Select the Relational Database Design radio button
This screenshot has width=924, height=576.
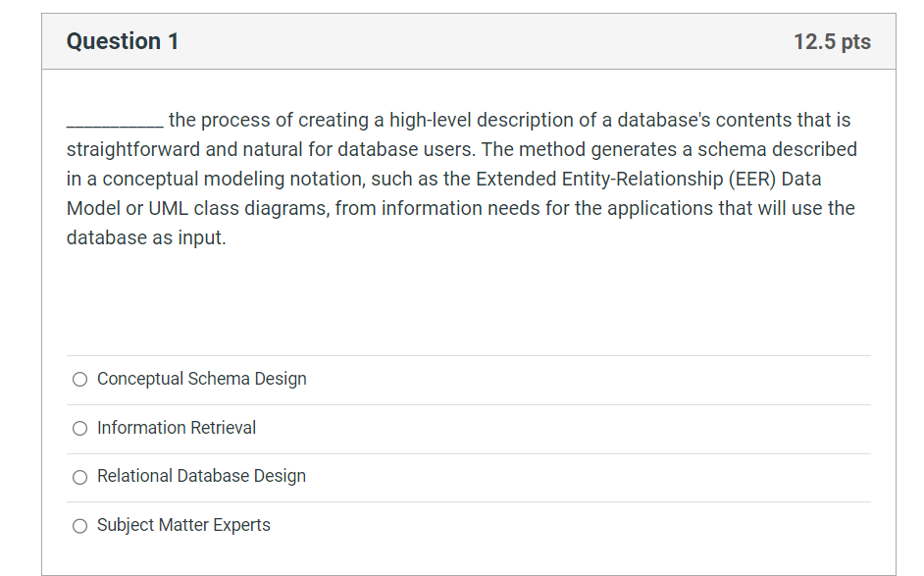tap(79, 477)
